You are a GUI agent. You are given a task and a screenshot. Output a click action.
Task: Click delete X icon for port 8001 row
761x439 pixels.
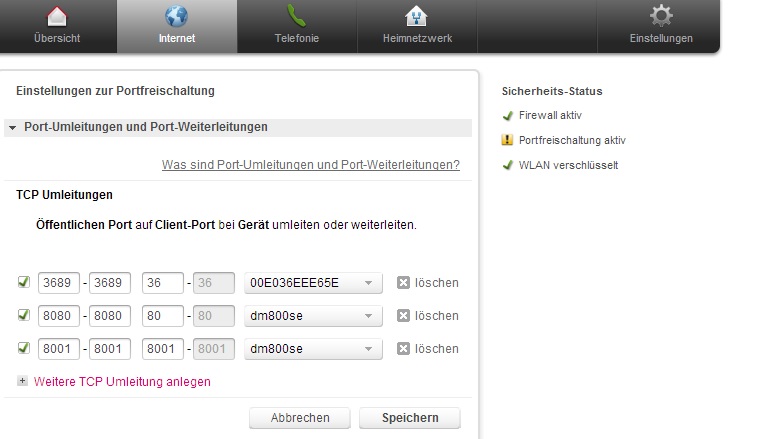coord(403,348)
